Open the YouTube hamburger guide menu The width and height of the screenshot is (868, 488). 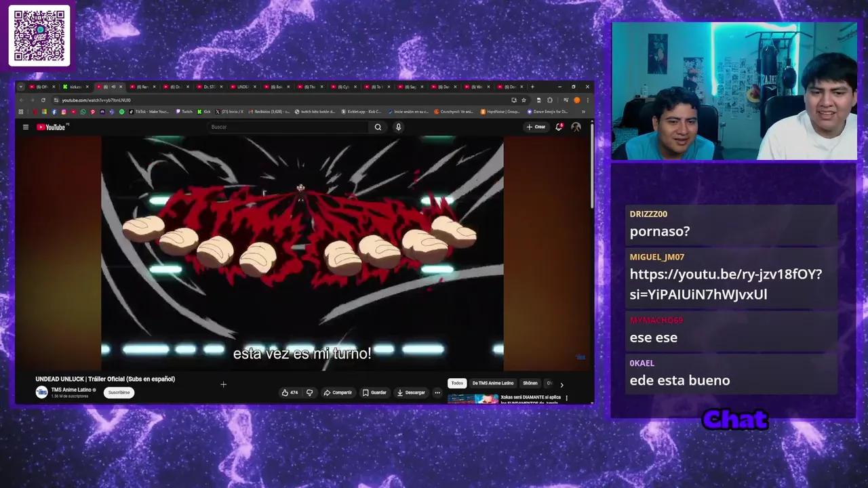[x=26, y=127]
